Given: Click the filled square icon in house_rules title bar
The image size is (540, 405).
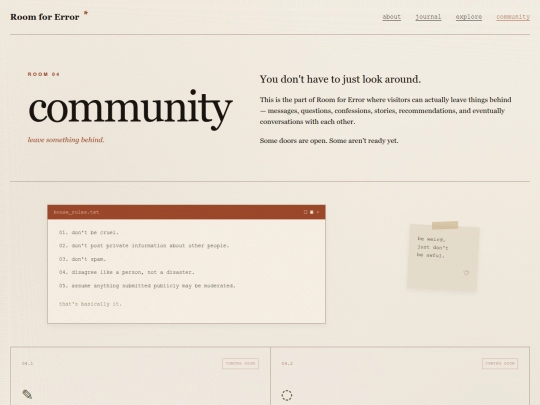Looking at the screenshot, I should point(312,212).
